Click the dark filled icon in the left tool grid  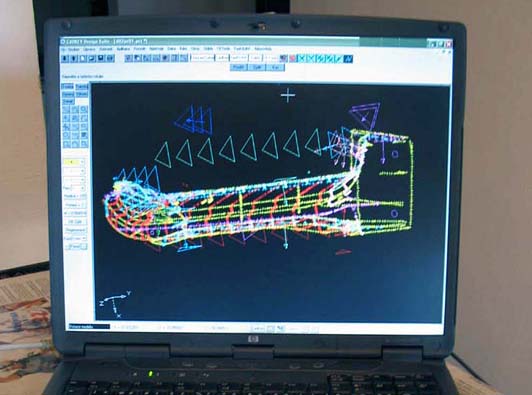click(x=83, y=135)
